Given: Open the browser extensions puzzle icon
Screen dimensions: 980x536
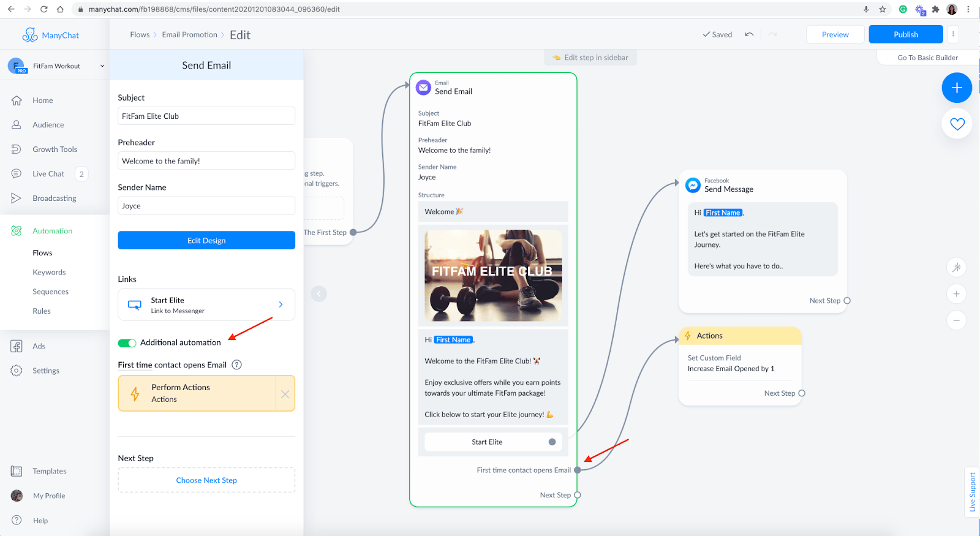Looking at the screenshot, I should (x=935, y=9).
